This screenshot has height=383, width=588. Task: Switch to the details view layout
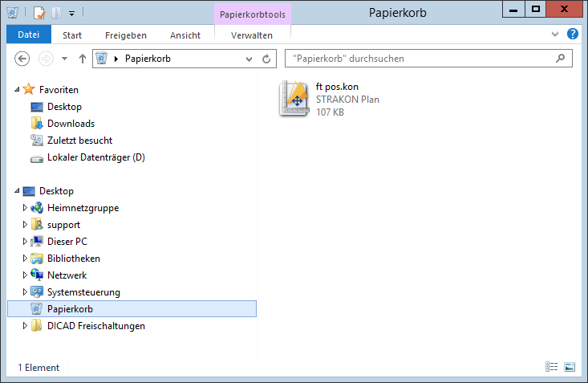[x=551, y=366]
